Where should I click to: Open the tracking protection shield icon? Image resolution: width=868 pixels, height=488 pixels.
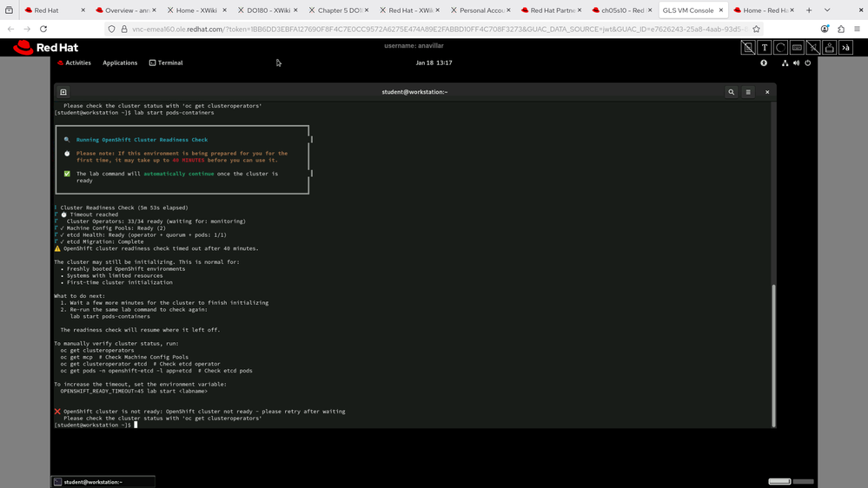click(112, 29)
